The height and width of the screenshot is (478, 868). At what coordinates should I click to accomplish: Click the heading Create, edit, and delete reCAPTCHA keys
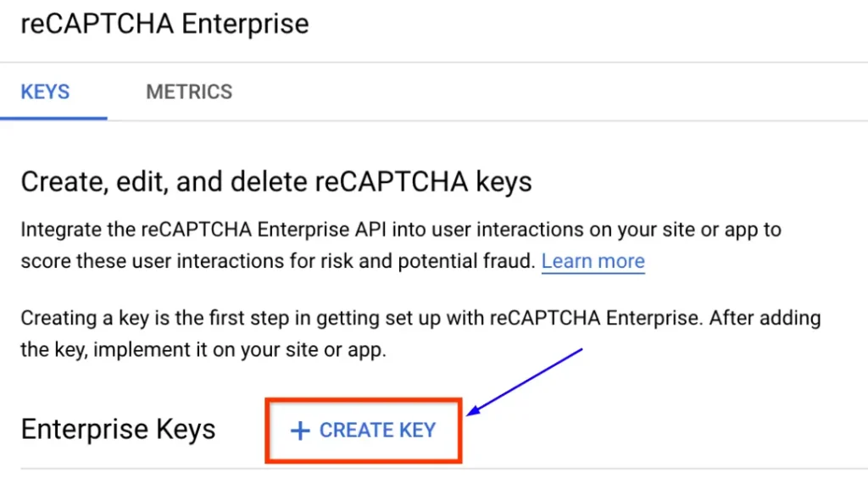[276, 182]
